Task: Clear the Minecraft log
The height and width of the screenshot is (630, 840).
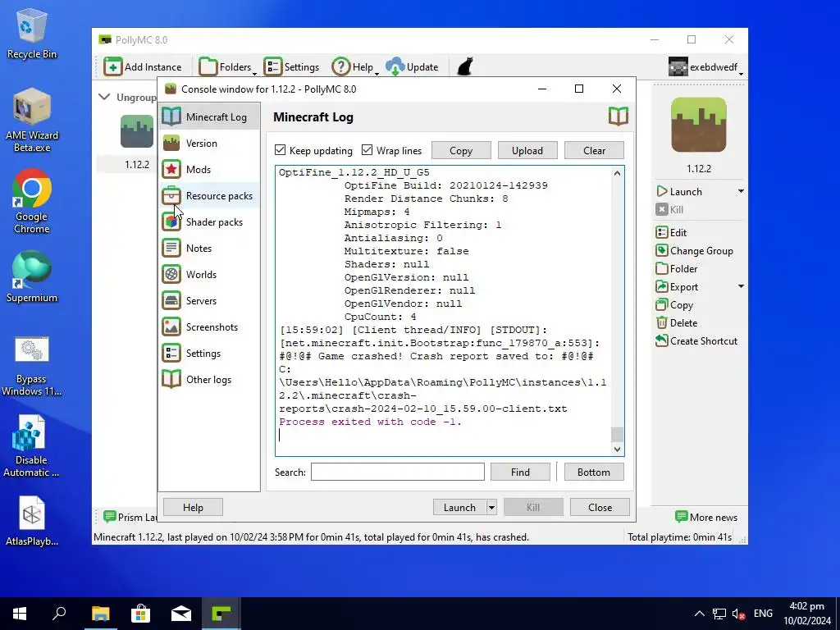Action: (594, 151)
